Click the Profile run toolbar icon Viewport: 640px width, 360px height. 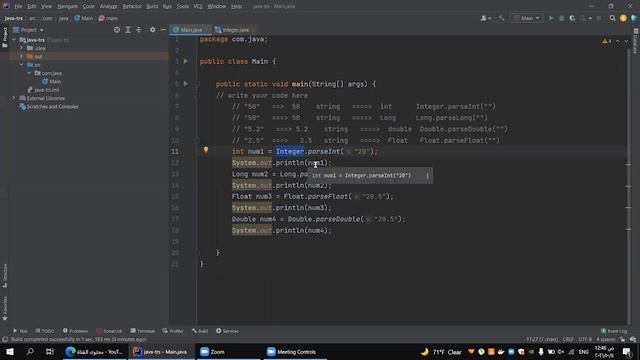[583, 18]
